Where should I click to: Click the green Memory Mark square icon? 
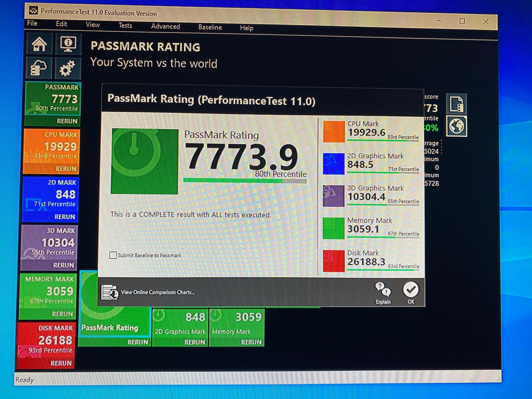pos(334,228)
